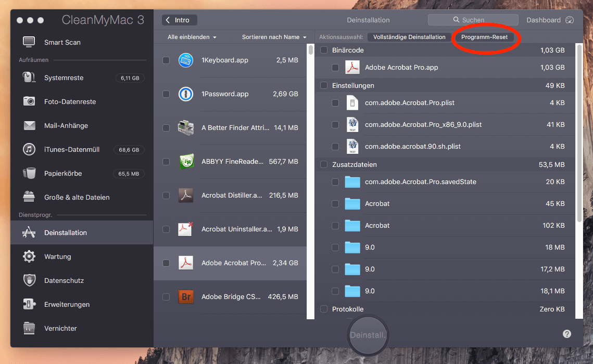Viewport: 593px width, 364px height.
Task: Click com.adobe.Acrobat.Pro_x86_9.0.plist entry
Action: pyautogui.click(x=423, y=125)
